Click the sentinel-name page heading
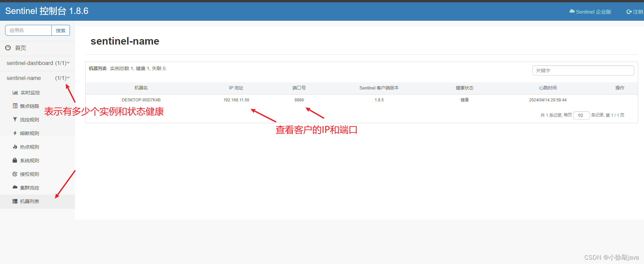Screen dimensions: 644x264 pos(125,41)
